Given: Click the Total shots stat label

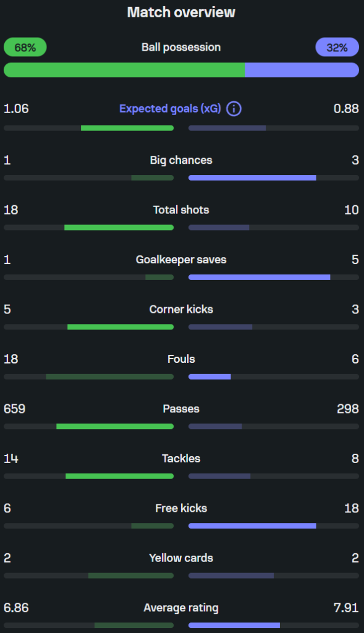Looking at the screenshot, I should [x=181, y=210].
